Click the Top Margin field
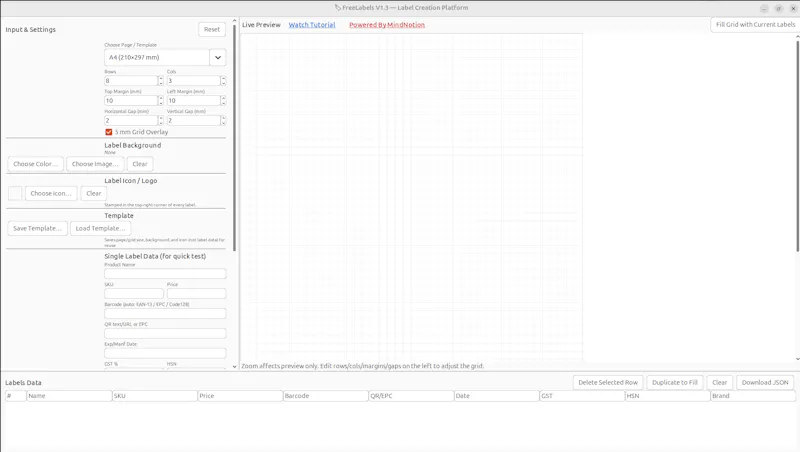The width and height of the screenshot is (800, 452). click(131, 101)
